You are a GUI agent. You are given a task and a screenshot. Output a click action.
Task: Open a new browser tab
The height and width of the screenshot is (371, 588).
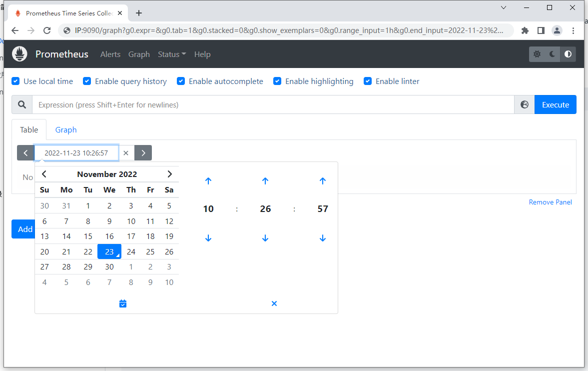coord(139,13)
